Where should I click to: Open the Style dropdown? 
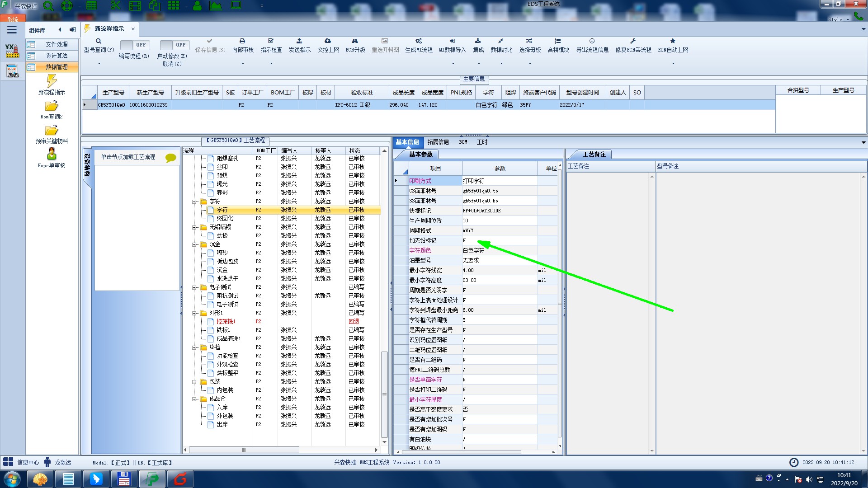(839, 19)
